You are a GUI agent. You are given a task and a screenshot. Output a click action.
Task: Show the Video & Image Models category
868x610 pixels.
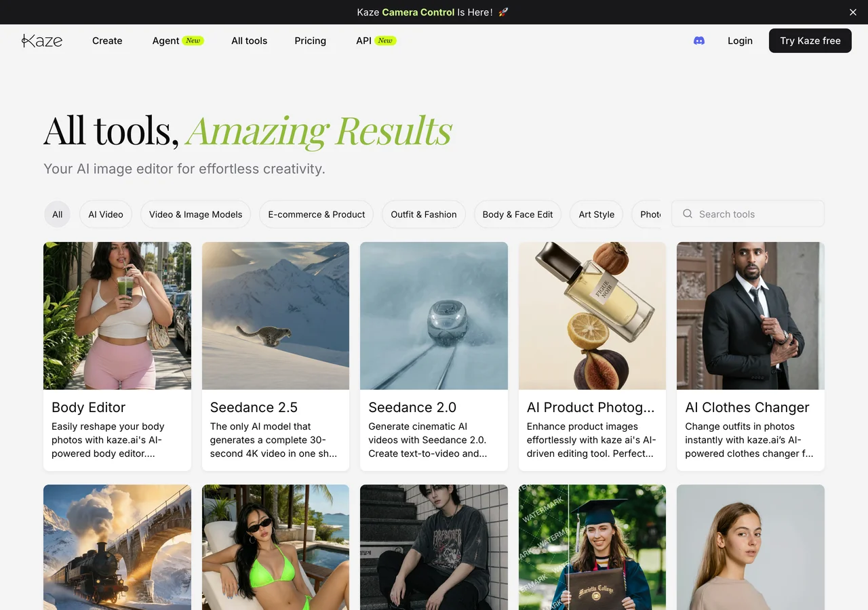(196, 214)
